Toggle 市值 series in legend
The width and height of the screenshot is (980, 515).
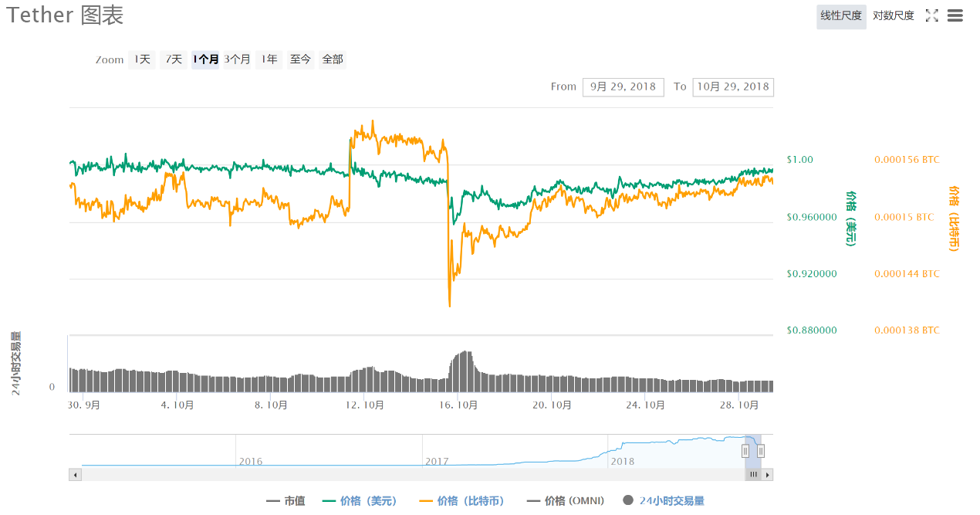286,501
